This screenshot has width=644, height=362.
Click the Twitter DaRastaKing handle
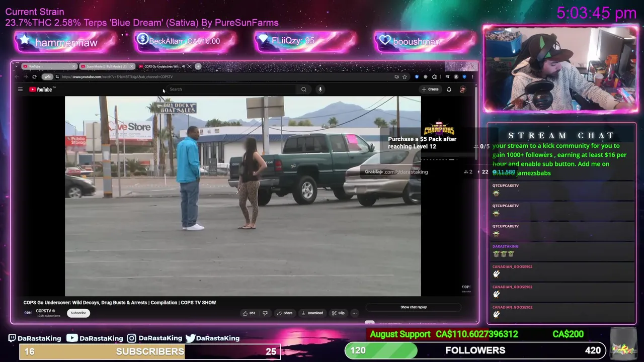pyautogui.click(x=212, y=338)
